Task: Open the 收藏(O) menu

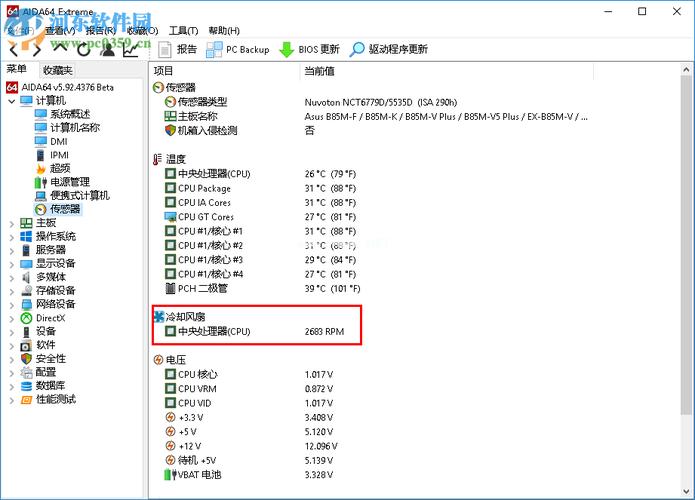Action: [x=142, y=31]
